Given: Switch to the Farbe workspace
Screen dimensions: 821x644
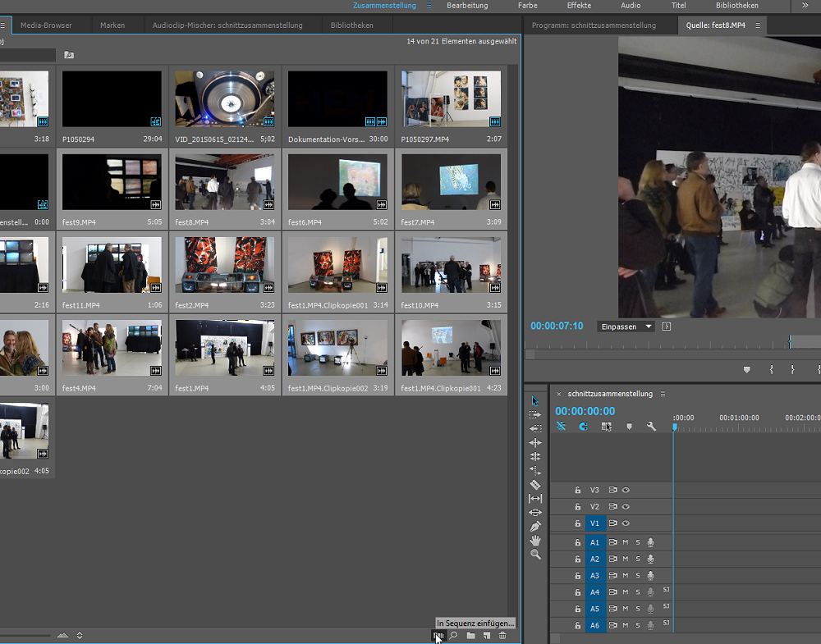Looking at the screenshot, I should point(528,5).
